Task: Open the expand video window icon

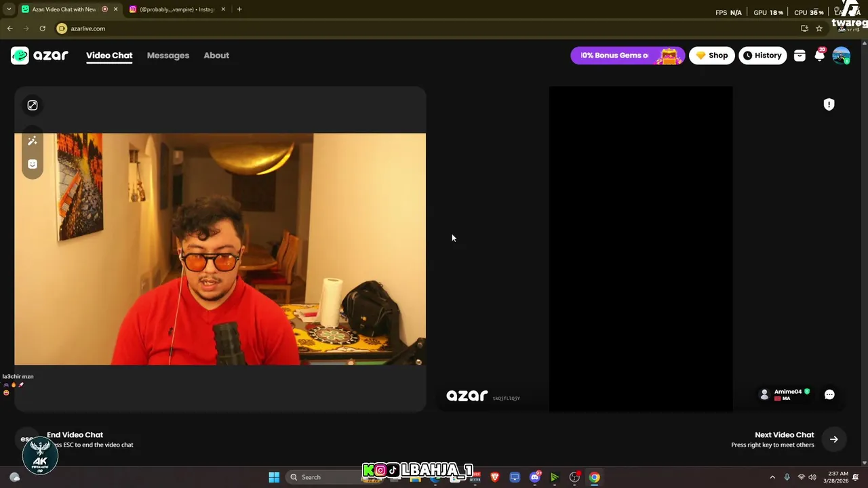Action: [33, 105]
